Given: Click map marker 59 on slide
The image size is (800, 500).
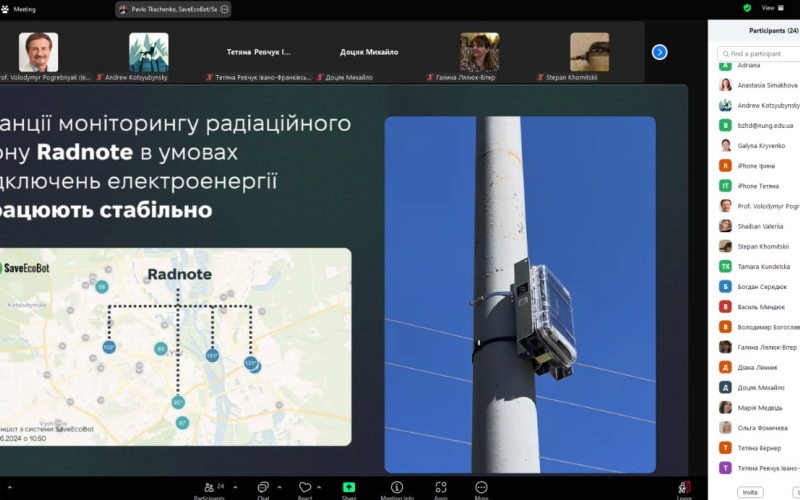Looking at the screenshot, I should [102, 287].
